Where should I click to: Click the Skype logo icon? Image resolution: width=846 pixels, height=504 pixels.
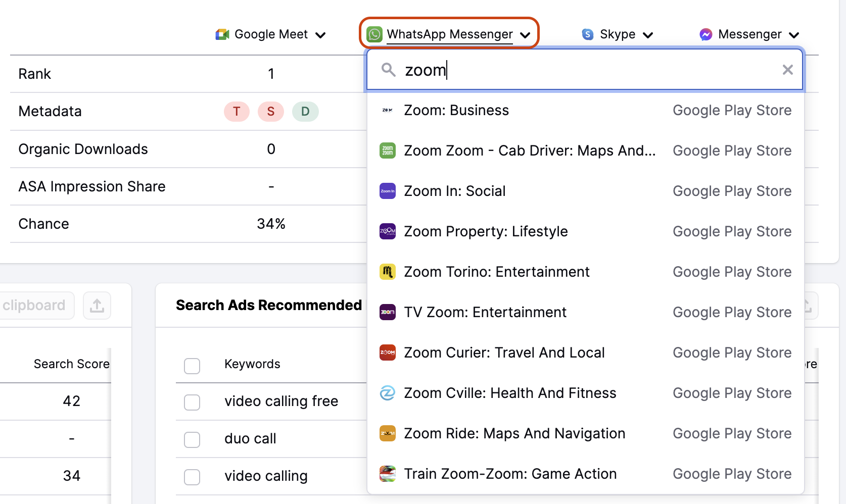tap(587, 34)
